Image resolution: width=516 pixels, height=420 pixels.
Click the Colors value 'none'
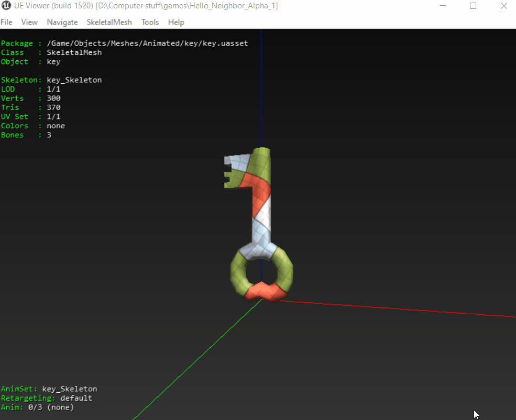pyautogui.click(x=56, y=126)
